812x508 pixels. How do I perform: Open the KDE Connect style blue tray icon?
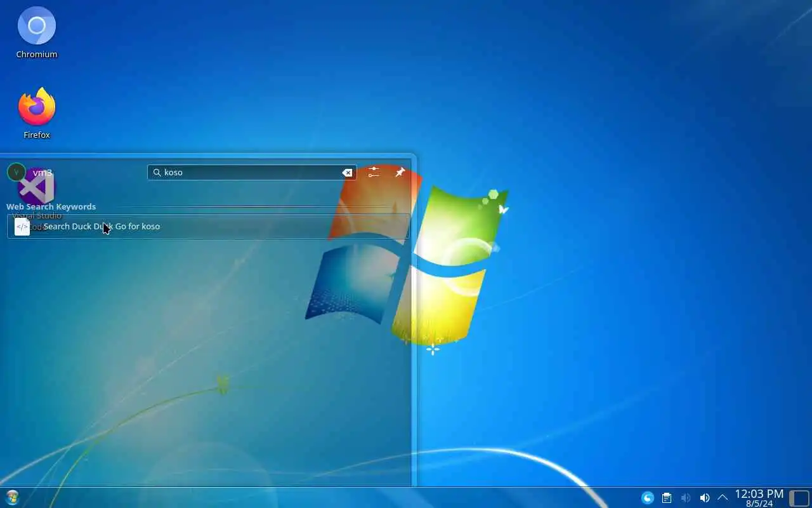pos(648,498)
